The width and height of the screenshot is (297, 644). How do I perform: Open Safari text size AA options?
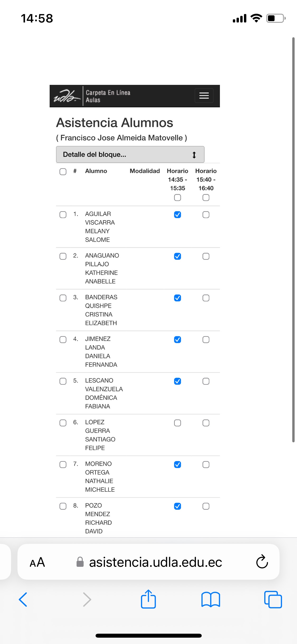tap(37, 562)
